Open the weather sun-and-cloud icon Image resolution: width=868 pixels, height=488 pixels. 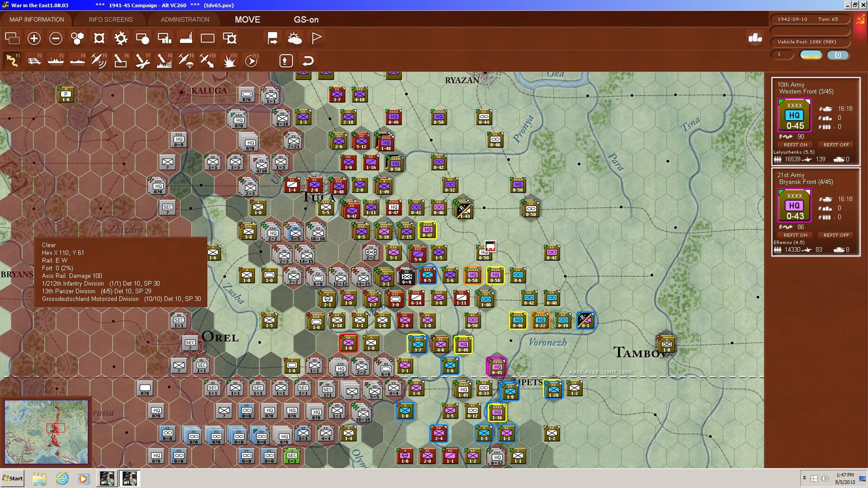[x=294, y=38]
